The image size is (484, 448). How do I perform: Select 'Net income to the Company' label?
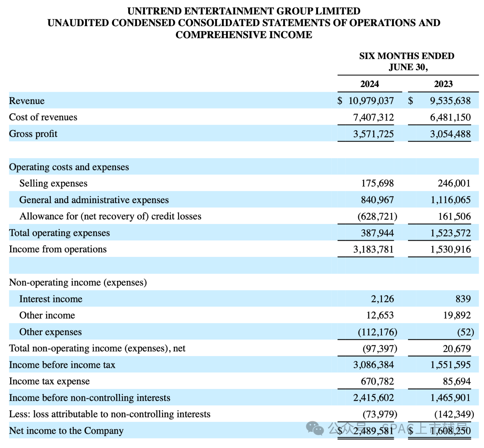click(x=66, y=431)
